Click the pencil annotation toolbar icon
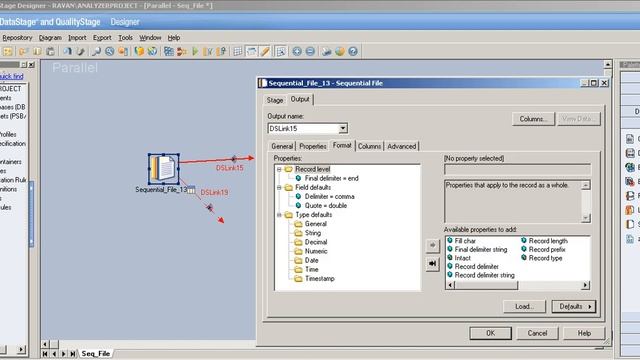 point(265,51)
